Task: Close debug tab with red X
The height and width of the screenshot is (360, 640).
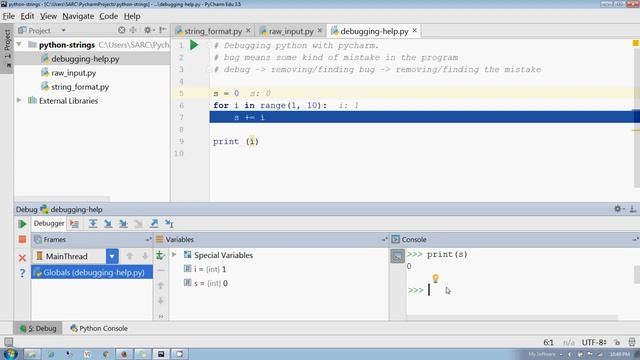Action: pos(22,258)
